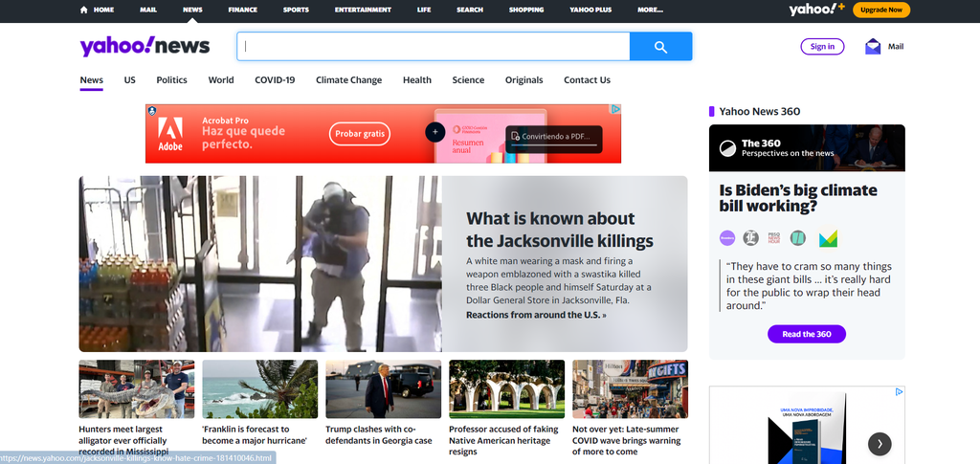Click the magnifying glass search button

click(x=660, y=47)
